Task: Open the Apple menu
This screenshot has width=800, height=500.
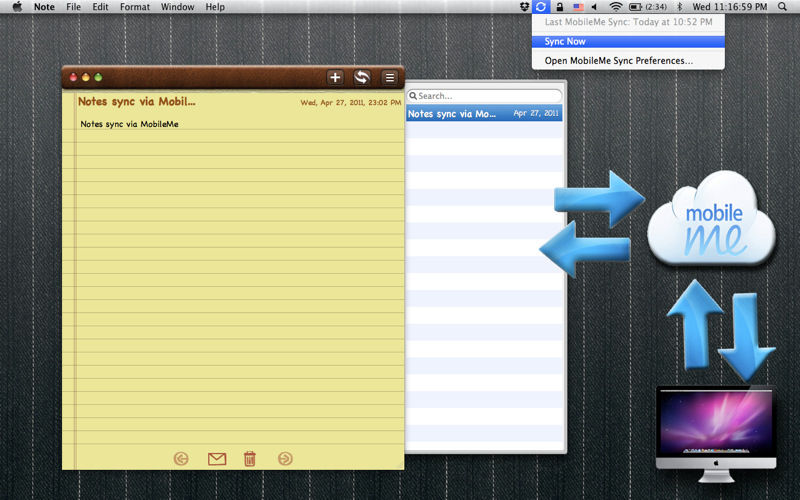Action: pos(17,7)
